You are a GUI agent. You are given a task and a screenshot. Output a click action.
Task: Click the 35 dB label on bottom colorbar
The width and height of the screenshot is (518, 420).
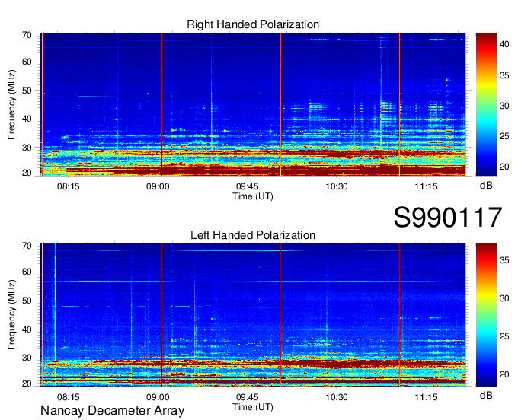click(504, 260)
